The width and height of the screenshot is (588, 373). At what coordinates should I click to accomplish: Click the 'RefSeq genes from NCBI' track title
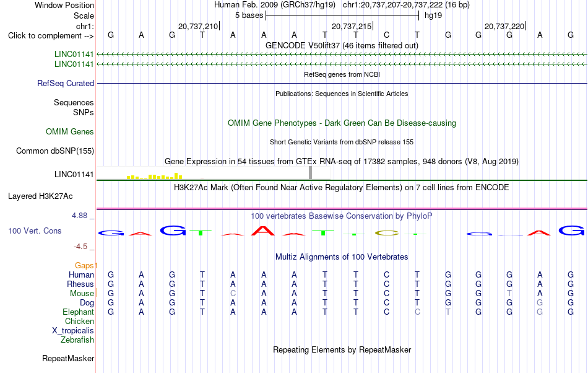tap(342, 74)
